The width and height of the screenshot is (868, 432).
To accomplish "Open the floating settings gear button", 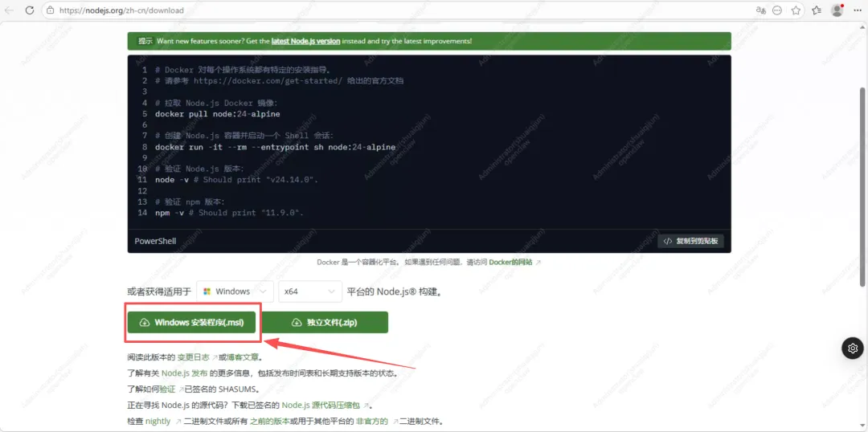I will pyautogui.click(x=853, y=348).
